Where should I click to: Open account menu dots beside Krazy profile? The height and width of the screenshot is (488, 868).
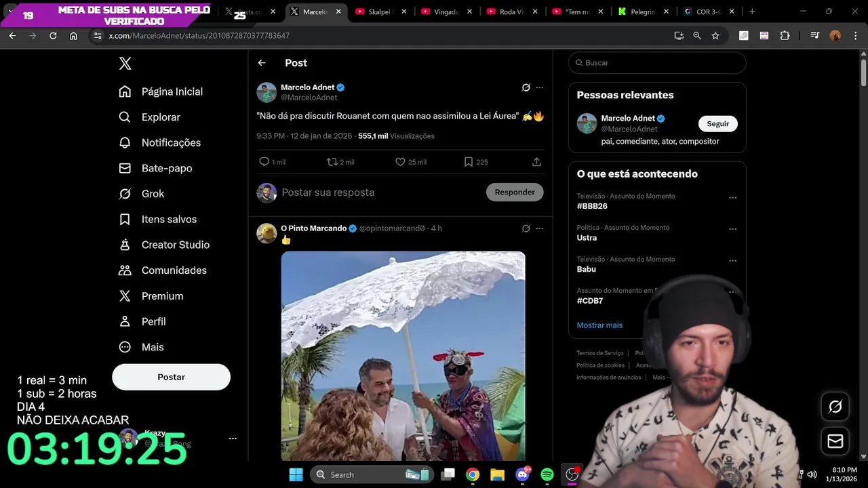coord(233,439)
